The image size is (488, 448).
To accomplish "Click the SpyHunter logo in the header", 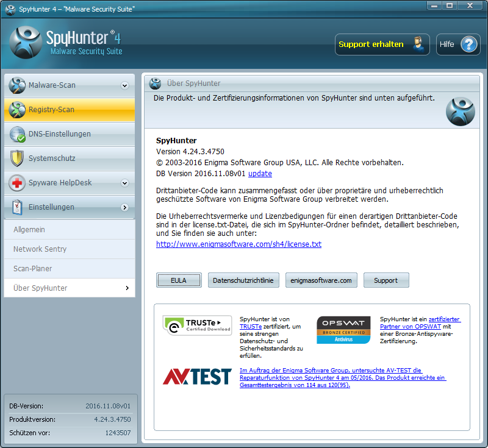I will 26,42.
